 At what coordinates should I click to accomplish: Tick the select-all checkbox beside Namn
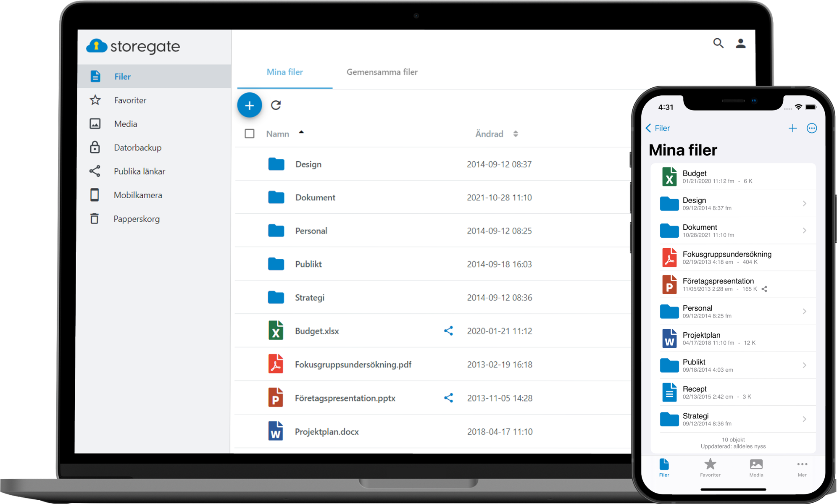(250, 134)
